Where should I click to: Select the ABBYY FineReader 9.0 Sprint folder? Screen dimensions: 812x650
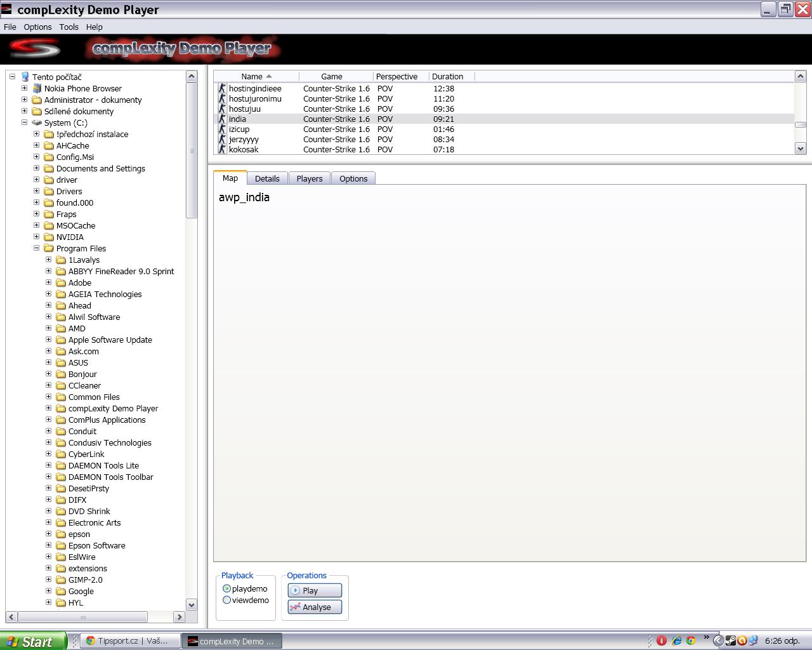pyautogui.click(x=121, y=271)
